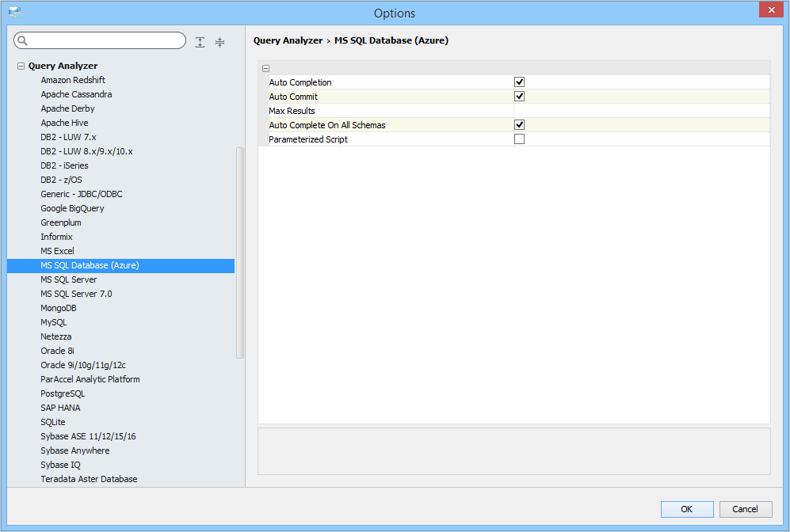Select Netezza in the list
The height and width of the screenshot is (532, 790).
point(56,336)
